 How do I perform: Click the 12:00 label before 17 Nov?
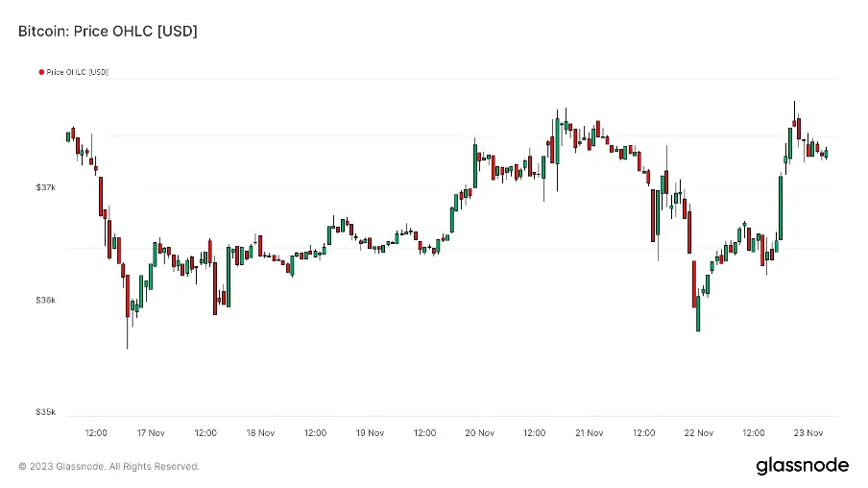point(96,433)
